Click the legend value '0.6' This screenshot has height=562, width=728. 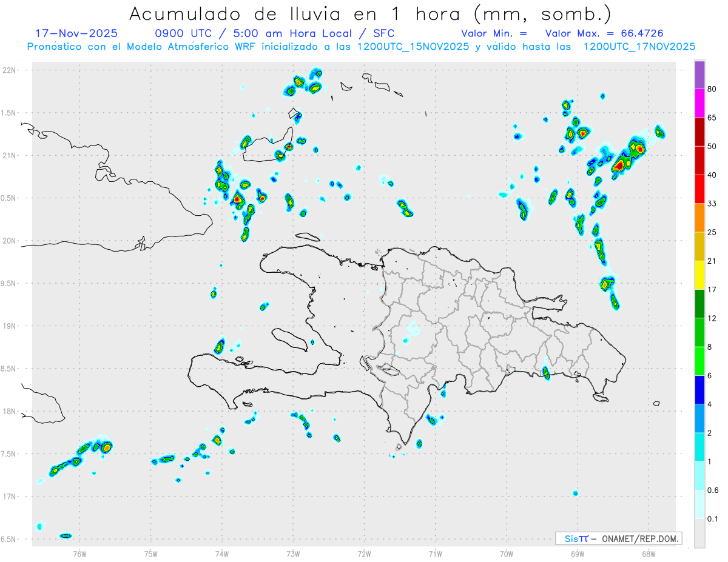point(713,490)
